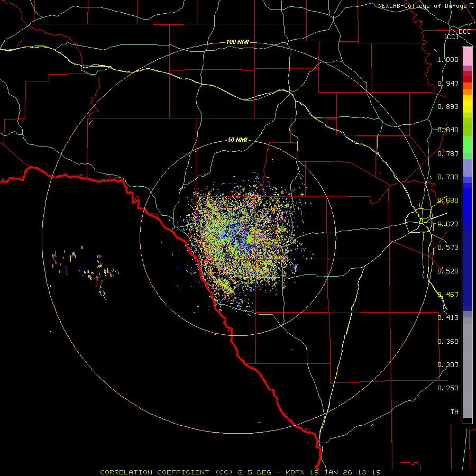
Task: Select the 100 NMI range ring label
Action: 237,42
